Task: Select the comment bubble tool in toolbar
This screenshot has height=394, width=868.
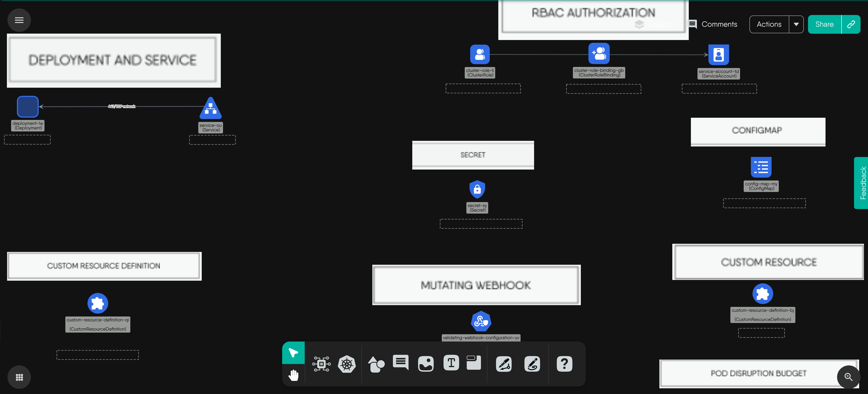Action: pyautogui.click(x=401, y=363)
